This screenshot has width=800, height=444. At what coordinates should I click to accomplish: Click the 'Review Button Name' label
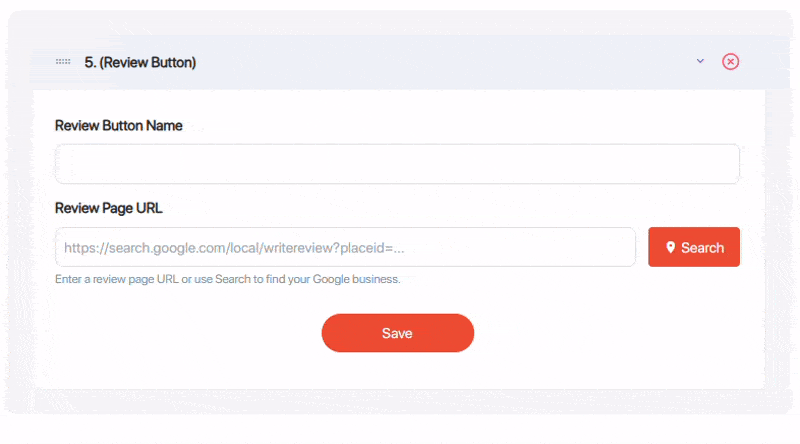point(118,126)
